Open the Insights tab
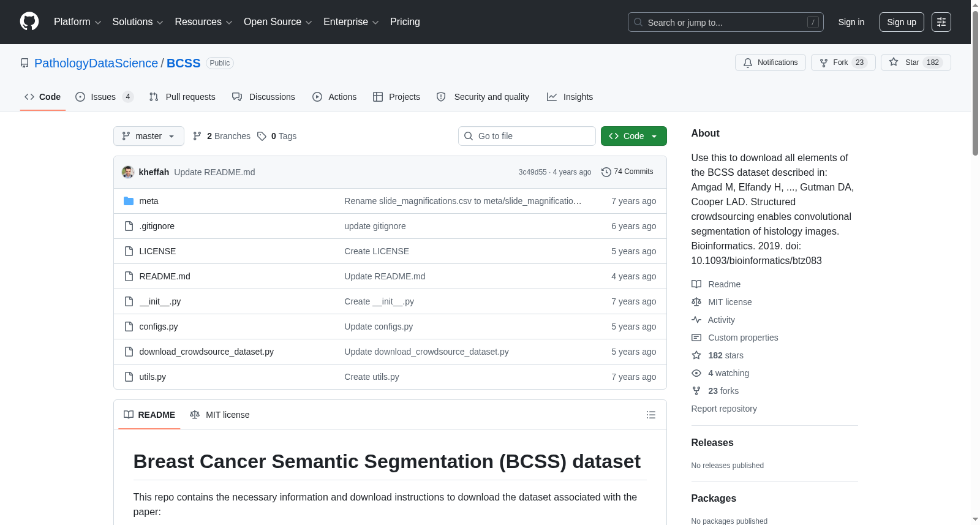 [x=570, y=97]
